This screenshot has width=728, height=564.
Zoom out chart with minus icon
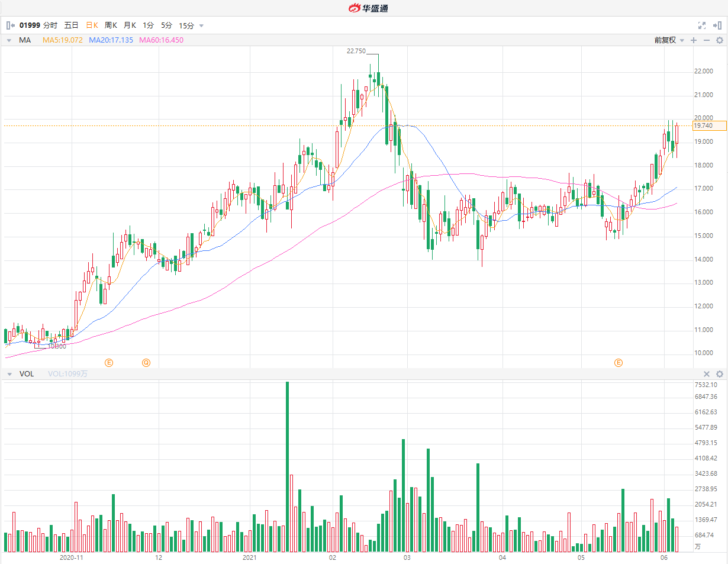(x=706, y=40)
